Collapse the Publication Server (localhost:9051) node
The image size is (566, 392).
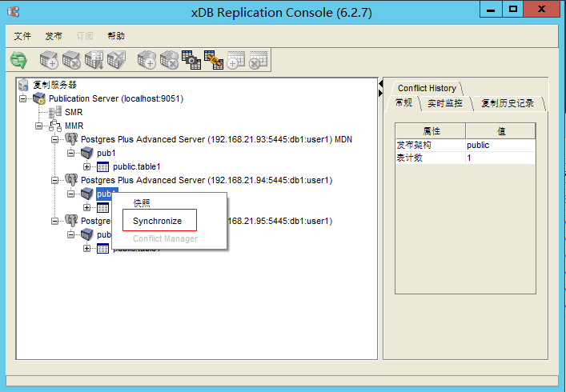tap(23, 98)
